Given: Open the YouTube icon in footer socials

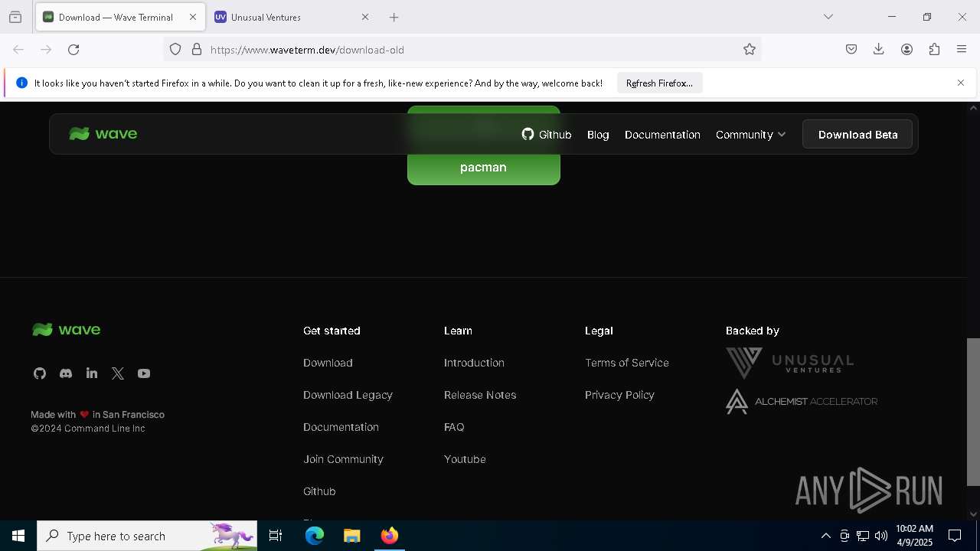Looking at the screenshot, I should 144,373.
